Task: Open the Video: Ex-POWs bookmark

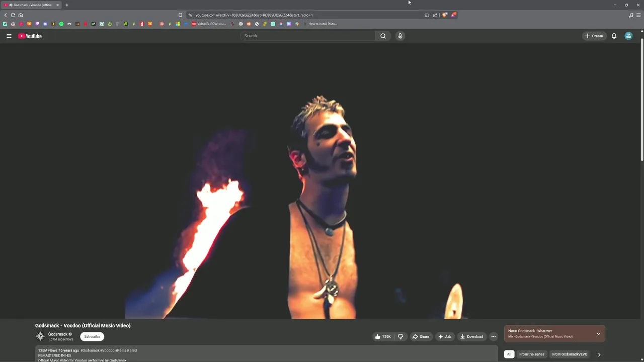Action: (x=209, y=24)
